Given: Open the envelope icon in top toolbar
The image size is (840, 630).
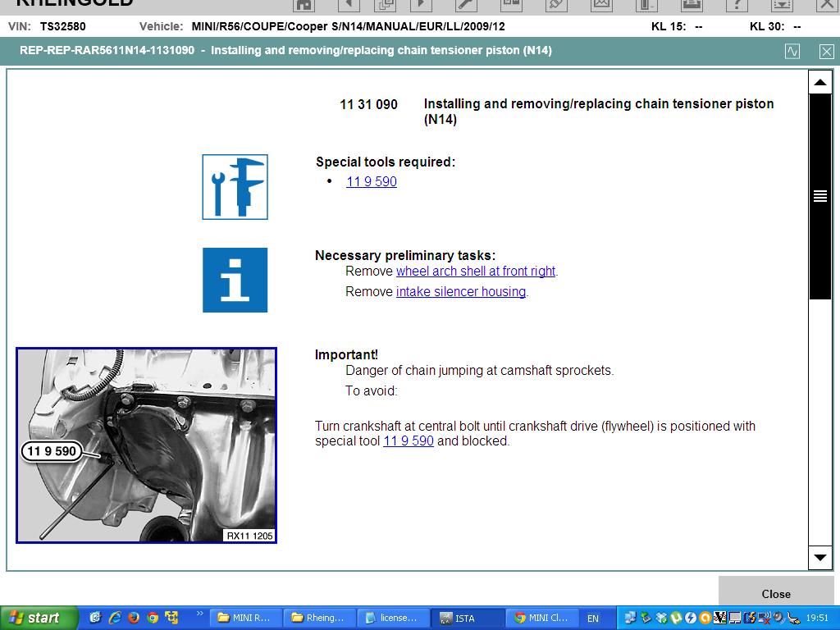Looking at the screenshot, I should click(x=601, y=4).
